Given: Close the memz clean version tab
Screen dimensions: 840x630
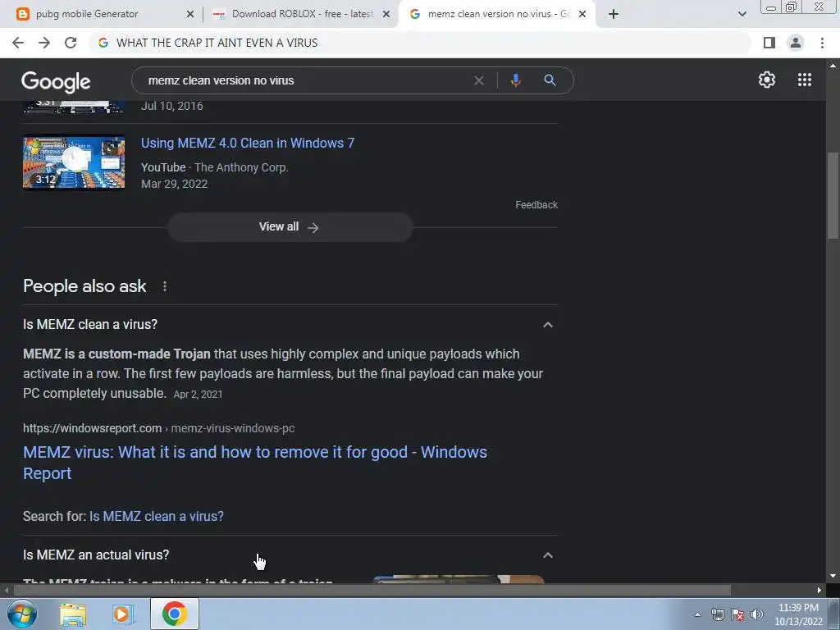Looking at the screenshot, I should 582,14.
